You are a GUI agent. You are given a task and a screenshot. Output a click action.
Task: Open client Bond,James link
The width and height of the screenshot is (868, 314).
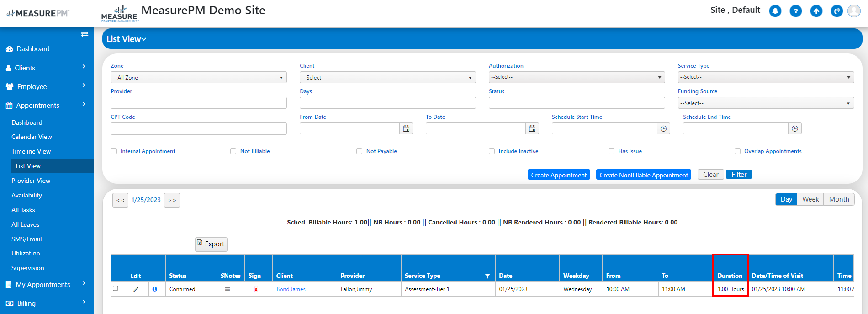point(291,289)
